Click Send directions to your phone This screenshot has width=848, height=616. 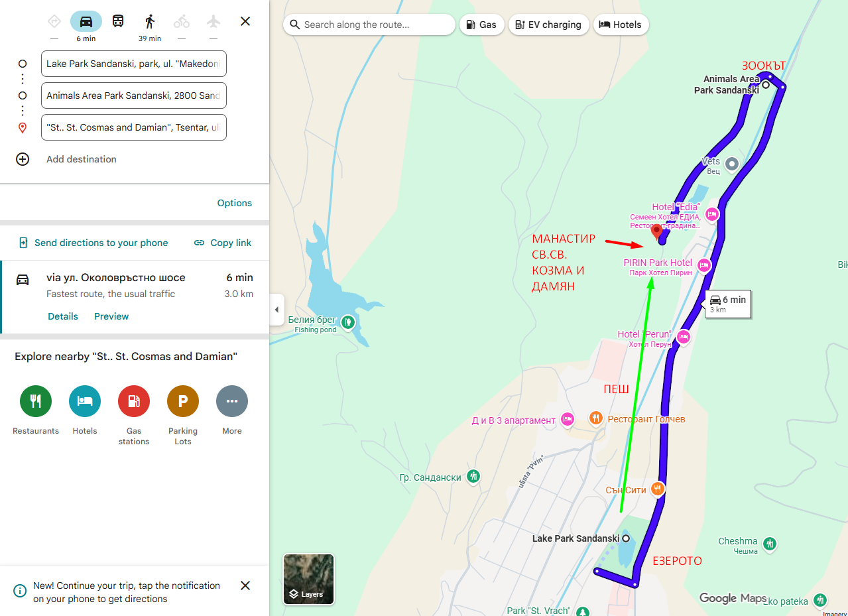(93, 243)
